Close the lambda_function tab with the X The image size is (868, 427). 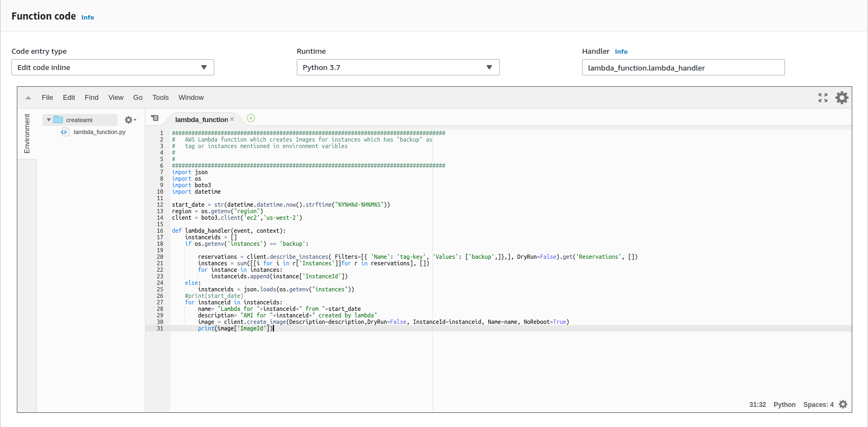(x=232, y=119)
